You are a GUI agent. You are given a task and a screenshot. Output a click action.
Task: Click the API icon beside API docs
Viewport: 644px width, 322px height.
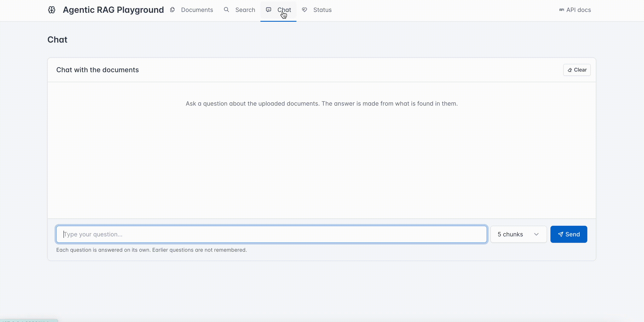tap(562, 10)
